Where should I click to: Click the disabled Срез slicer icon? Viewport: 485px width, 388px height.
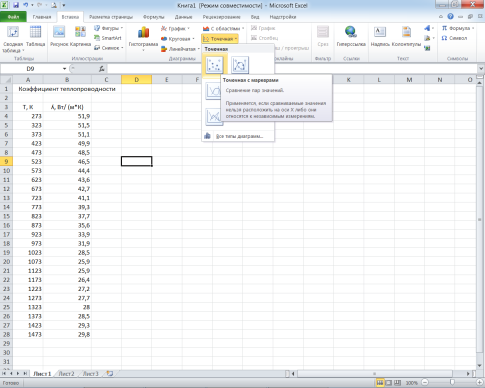(x=323, y=36)
